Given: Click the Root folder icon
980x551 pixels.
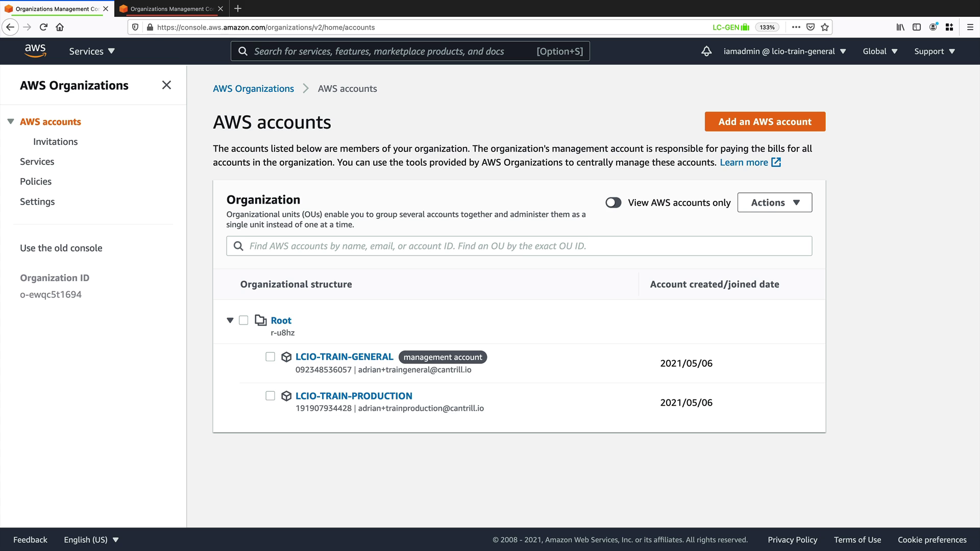Looking at the screenshot, I should pyautogui.click(x=261, y=320).
